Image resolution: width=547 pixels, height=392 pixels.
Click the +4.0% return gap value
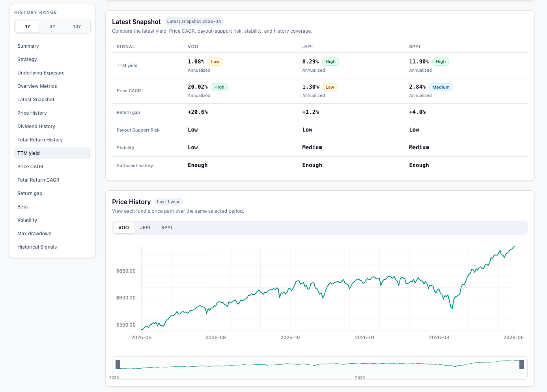[x=418, y=112]
